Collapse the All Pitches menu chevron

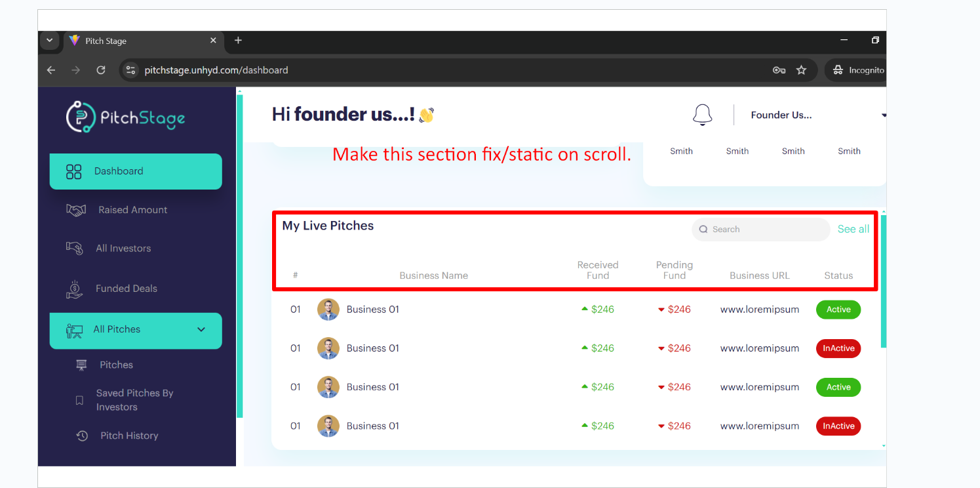[201, 329]
